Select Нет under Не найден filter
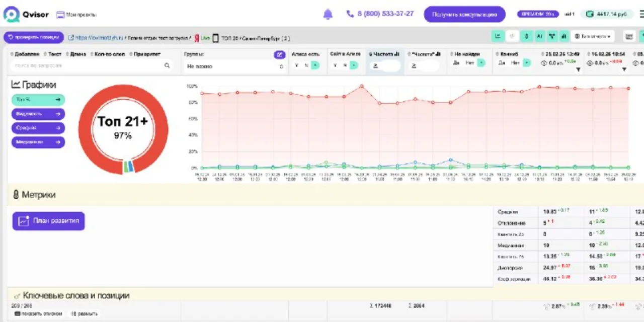The image size is (644, 322). [469, 63]
